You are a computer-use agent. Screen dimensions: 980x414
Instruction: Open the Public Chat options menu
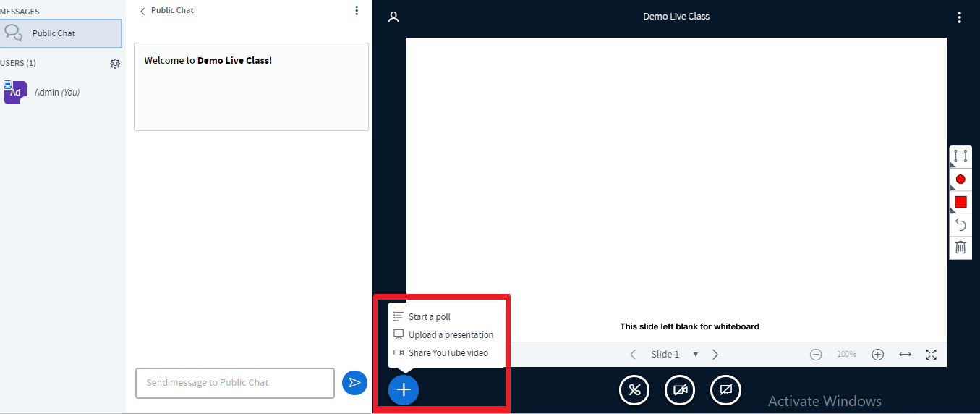tap(357, 11)
